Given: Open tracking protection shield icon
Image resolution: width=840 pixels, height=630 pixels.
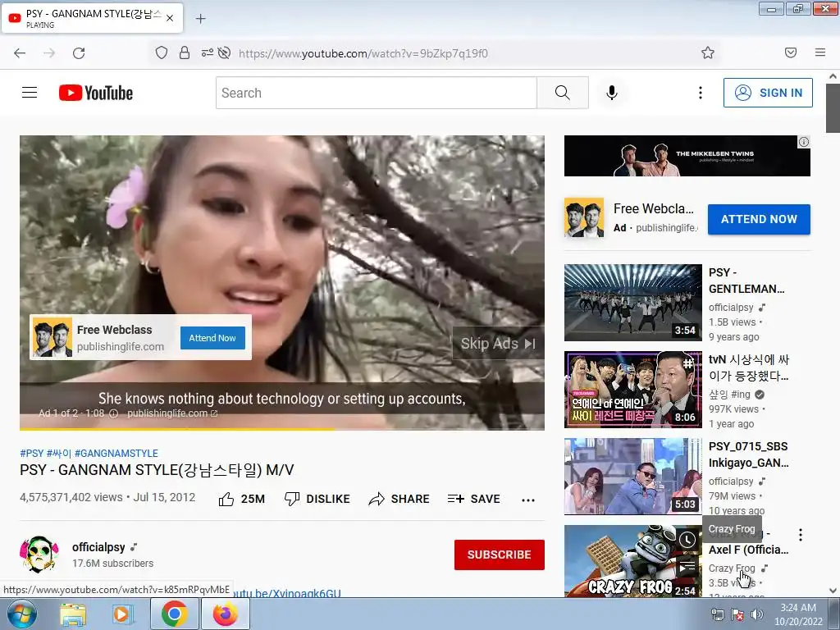Looking at the screenshot, I should (162, 52).
